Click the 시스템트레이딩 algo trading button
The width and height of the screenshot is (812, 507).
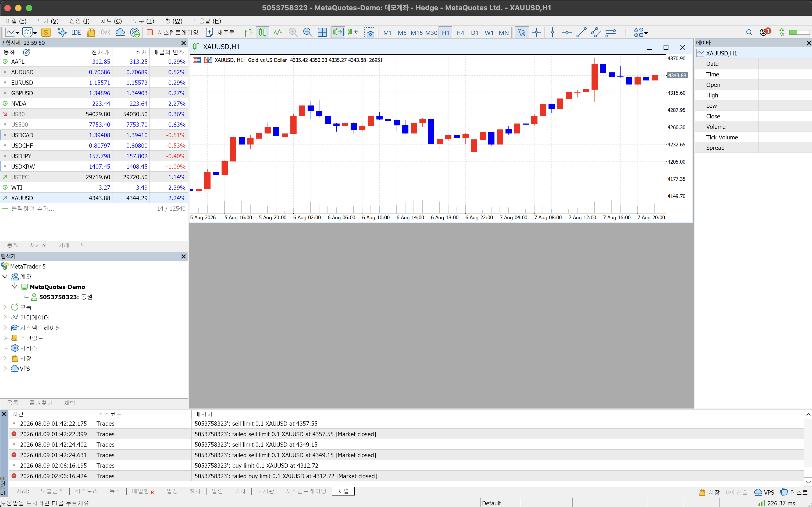173,33
